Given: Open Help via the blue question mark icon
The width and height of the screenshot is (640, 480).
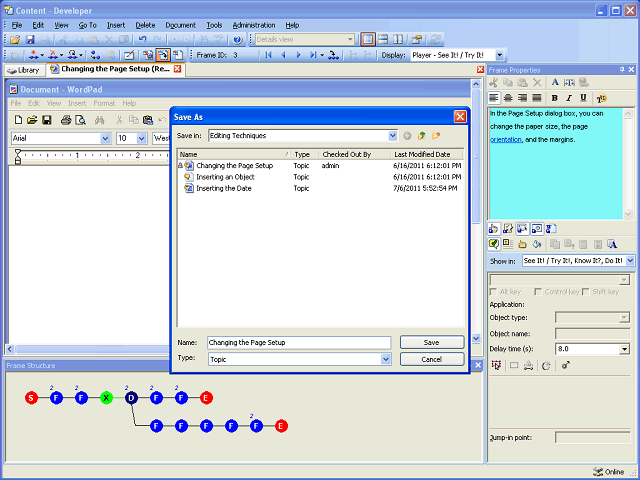Looking at the screenshot, I should click(238, 40).
